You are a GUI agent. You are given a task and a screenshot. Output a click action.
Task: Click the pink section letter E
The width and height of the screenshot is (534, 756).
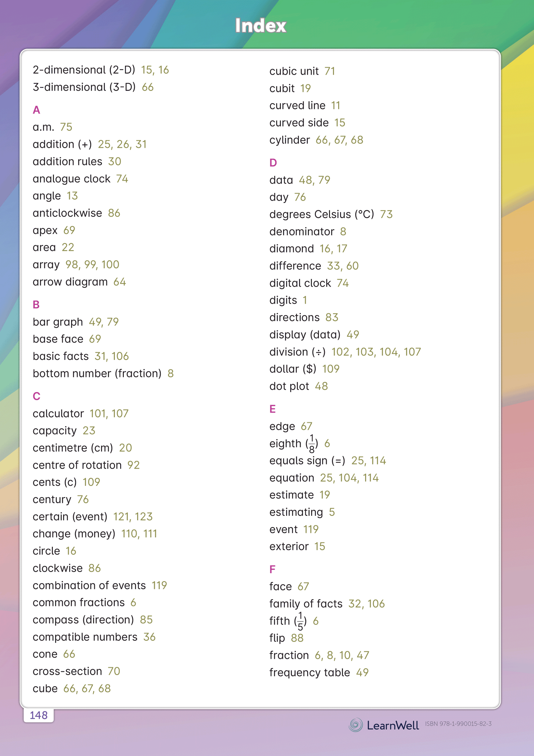point(273,409)
